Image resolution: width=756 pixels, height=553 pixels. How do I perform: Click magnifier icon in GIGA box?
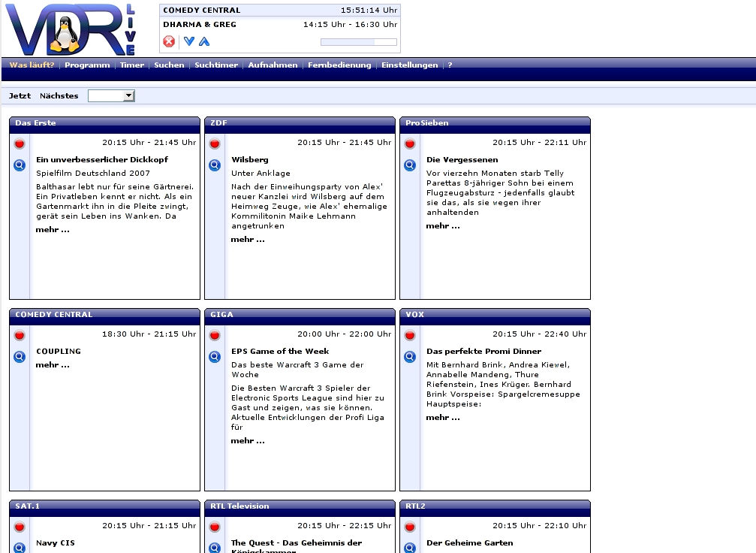click(215, 357)
